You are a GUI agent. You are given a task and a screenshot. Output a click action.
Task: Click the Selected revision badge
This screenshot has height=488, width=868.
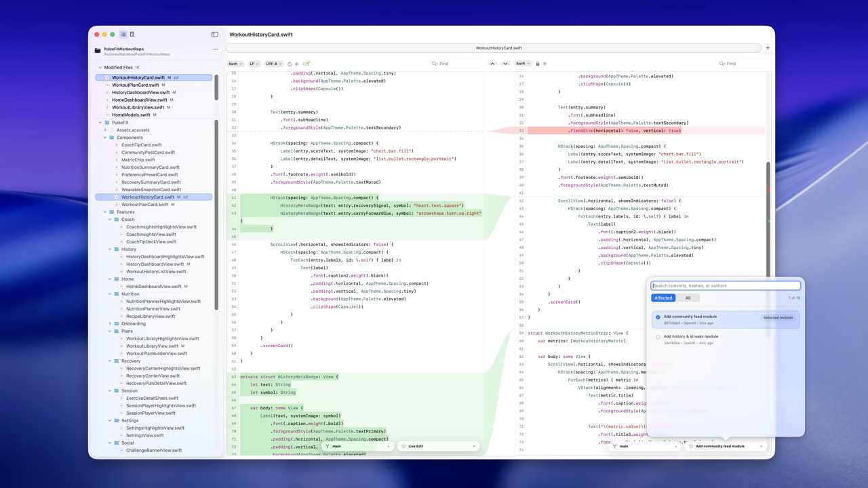[x=778, y=318]
